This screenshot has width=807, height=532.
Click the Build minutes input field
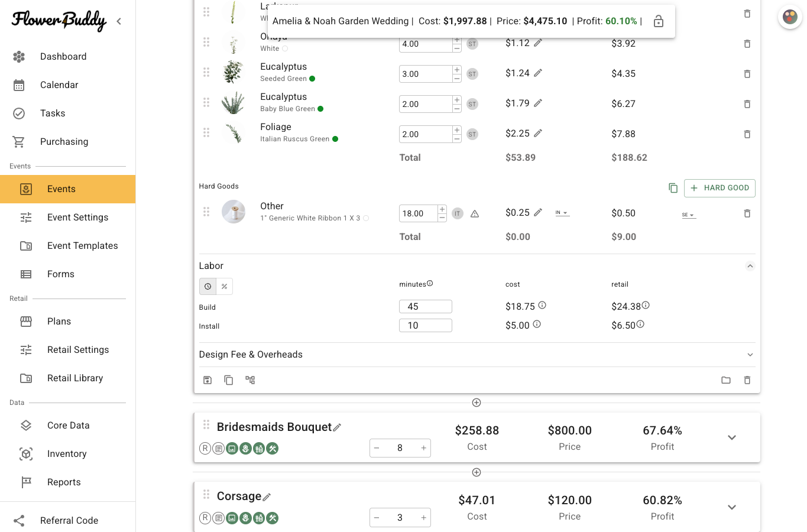pos(426,306)
